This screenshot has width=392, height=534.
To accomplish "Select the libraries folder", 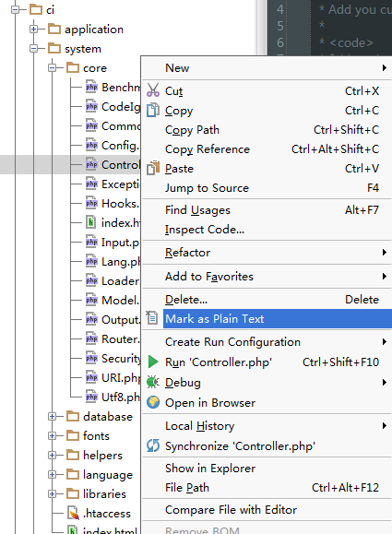I will click(x=104, y=493).
